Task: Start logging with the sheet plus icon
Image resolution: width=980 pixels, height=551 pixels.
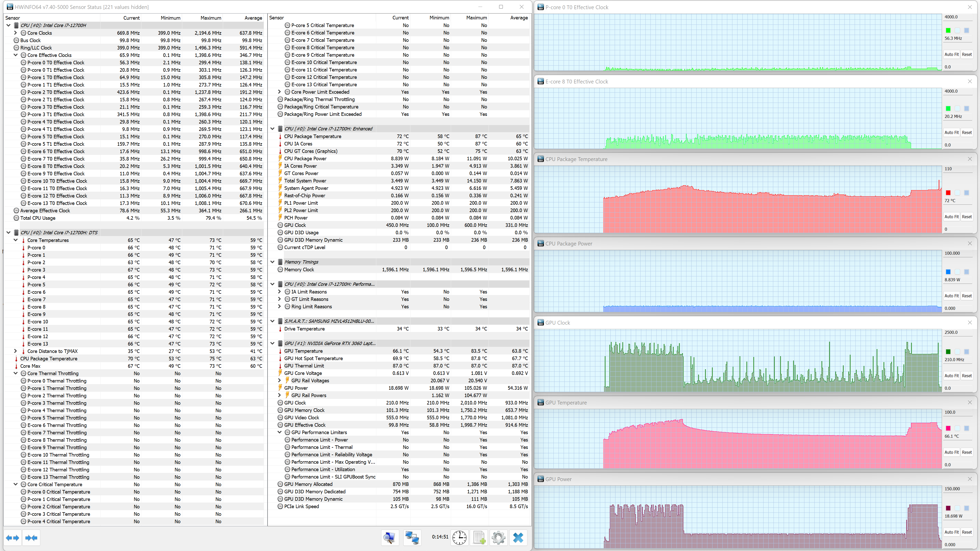Action: coord(479,538)
